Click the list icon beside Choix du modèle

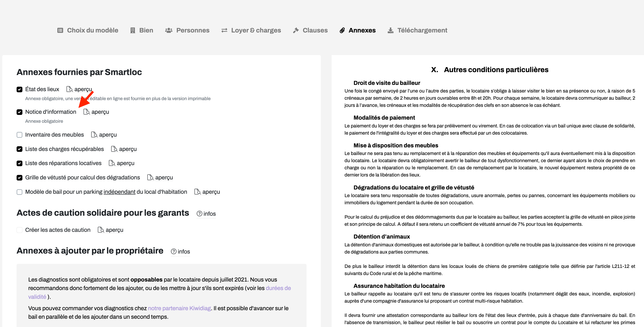click(60, 30)
